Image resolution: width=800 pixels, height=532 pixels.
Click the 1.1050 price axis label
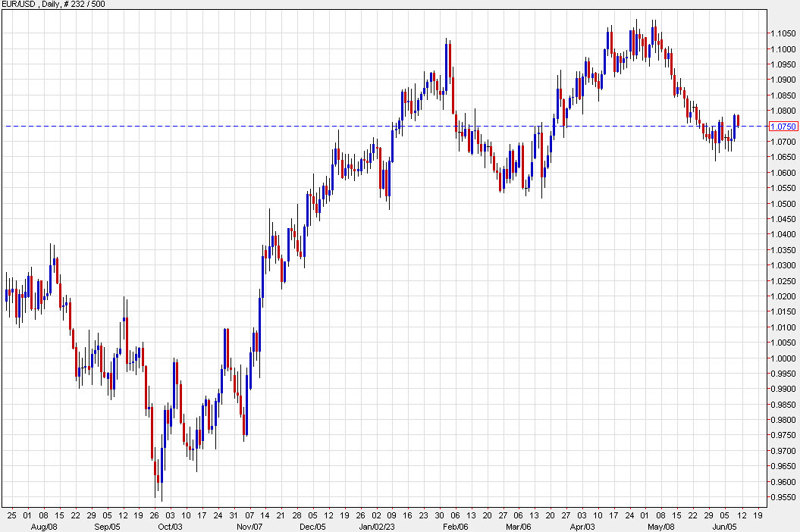click(783, 33)
